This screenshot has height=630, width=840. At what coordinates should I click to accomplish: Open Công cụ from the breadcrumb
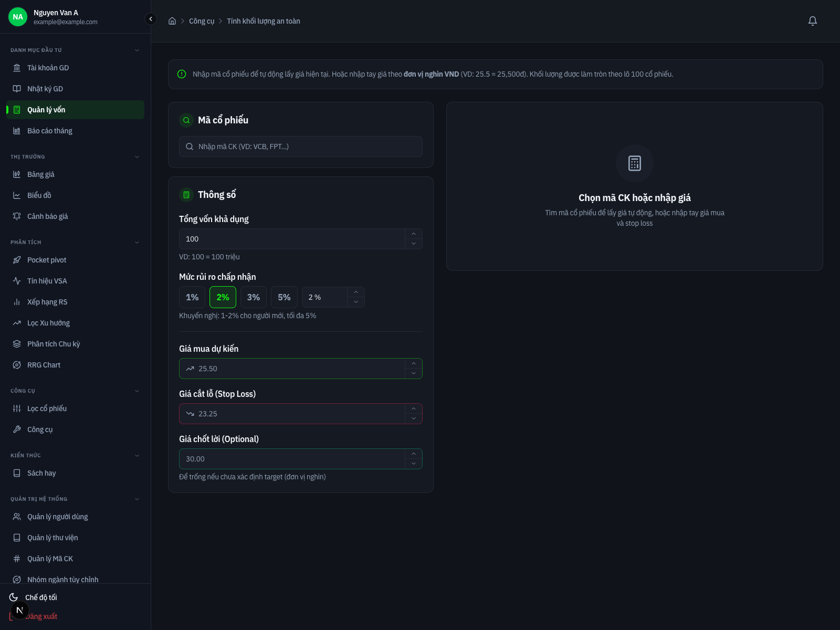(202, 21)
